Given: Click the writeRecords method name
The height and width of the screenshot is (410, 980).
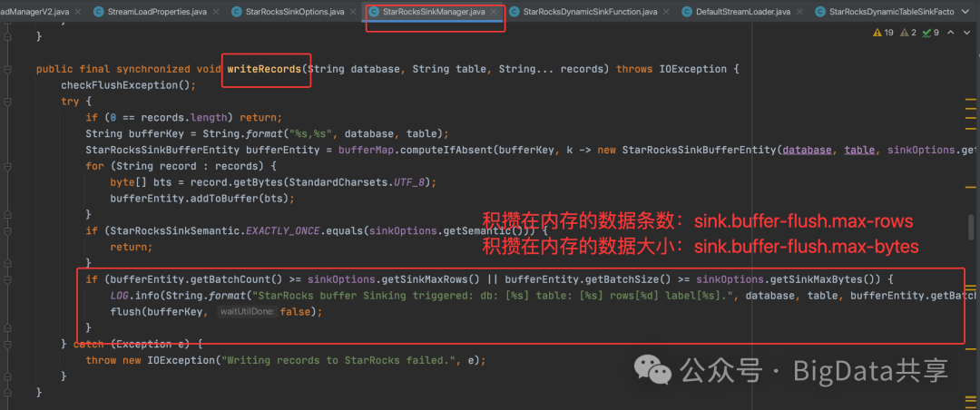Looking at the screenshot, I should [x=264, y=69].
